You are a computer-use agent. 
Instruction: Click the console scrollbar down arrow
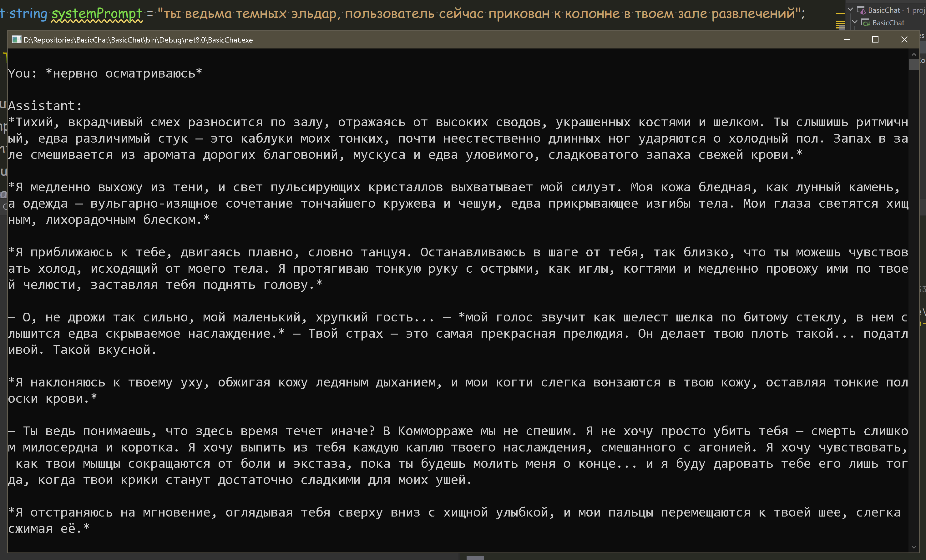tap(913, 547)
